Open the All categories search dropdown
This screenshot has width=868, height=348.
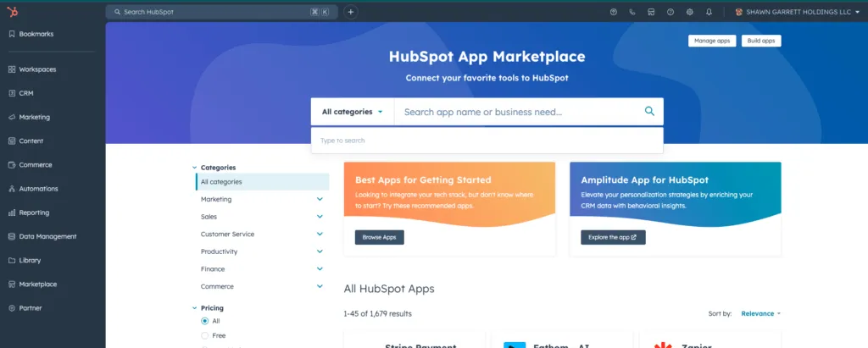352,112
